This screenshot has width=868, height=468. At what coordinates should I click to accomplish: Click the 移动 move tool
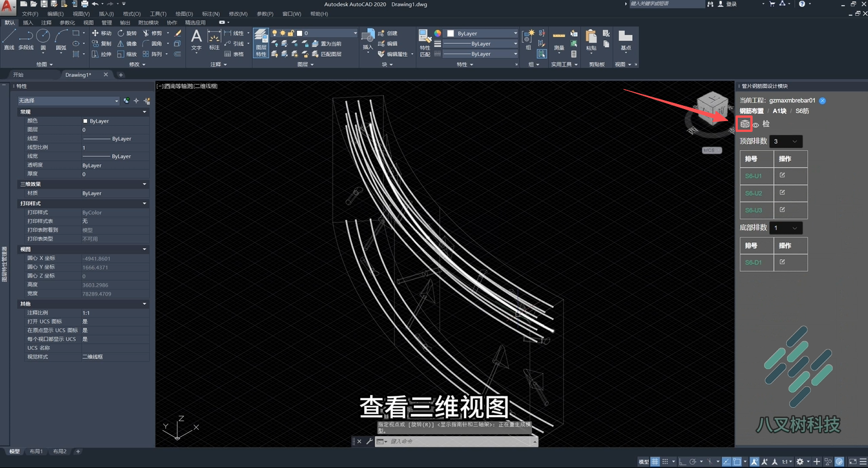(102, 33)
